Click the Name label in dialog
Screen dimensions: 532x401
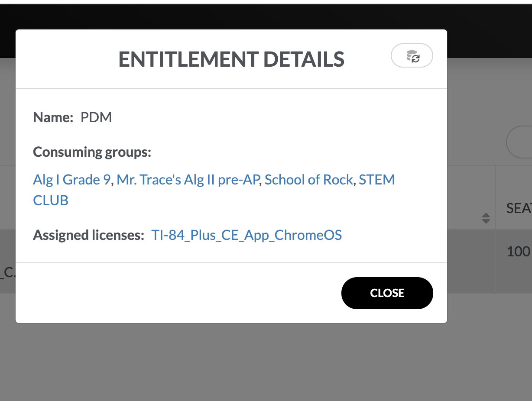point(53,117)
